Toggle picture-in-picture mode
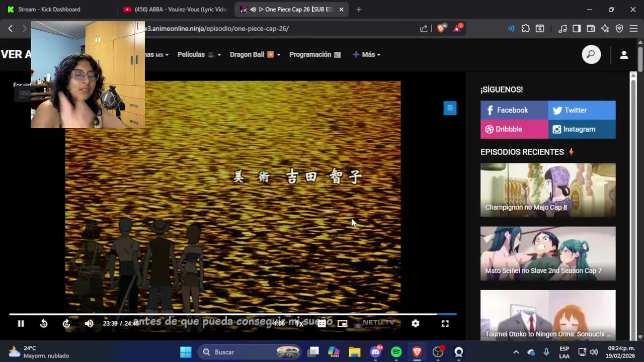This screenshot has width=644, height=362. click(342, 324)
